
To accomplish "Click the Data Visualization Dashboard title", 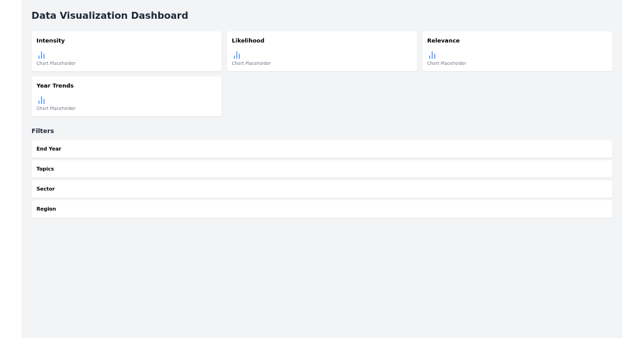I will 109,16.
